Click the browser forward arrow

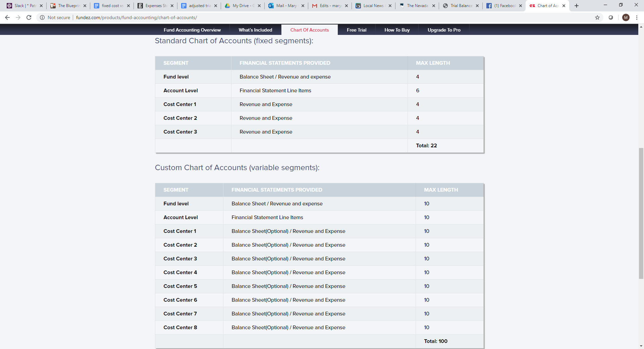pos(18,17)
